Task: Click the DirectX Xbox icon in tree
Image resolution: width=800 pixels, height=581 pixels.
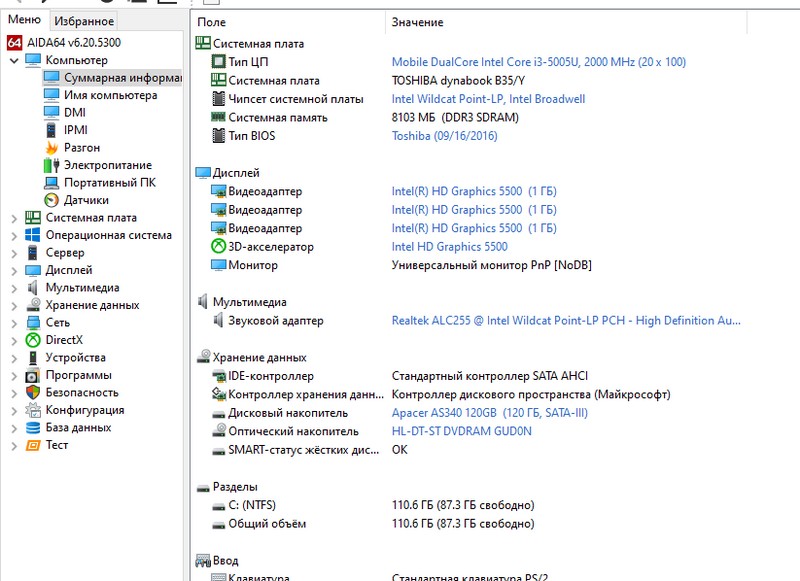Action: click(33, 340)
